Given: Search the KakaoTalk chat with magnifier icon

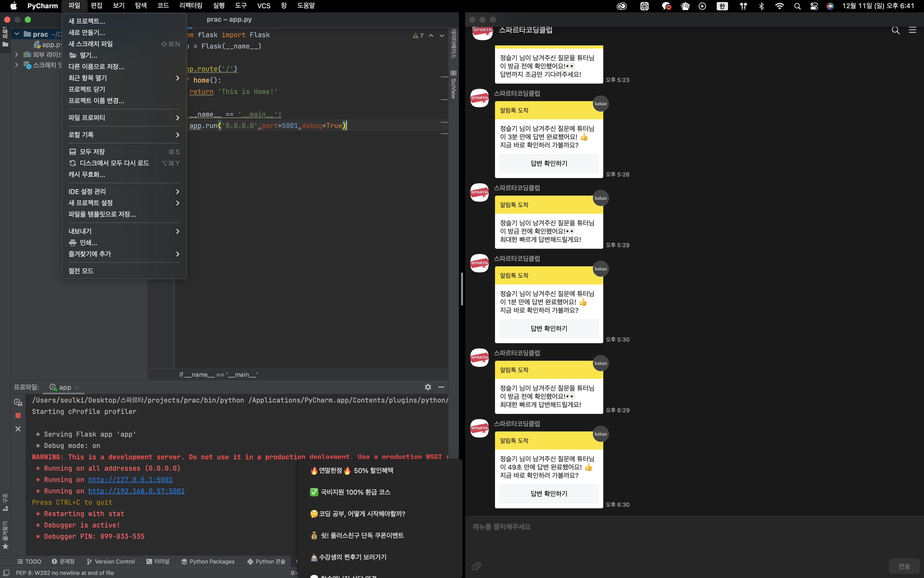Looking at the screenshot, I should point(895,30).
